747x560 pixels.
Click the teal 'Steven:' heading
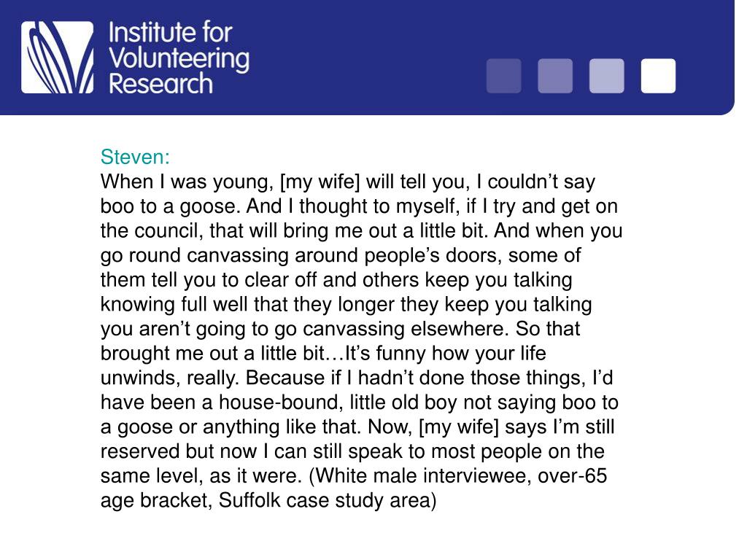[135, 157]
